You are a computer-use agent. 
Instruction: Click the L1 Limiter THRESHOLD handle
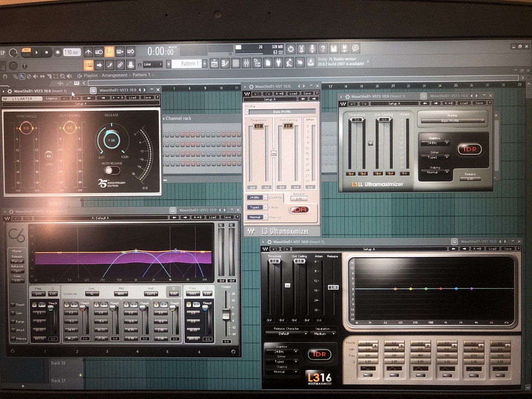coord(26,128)
